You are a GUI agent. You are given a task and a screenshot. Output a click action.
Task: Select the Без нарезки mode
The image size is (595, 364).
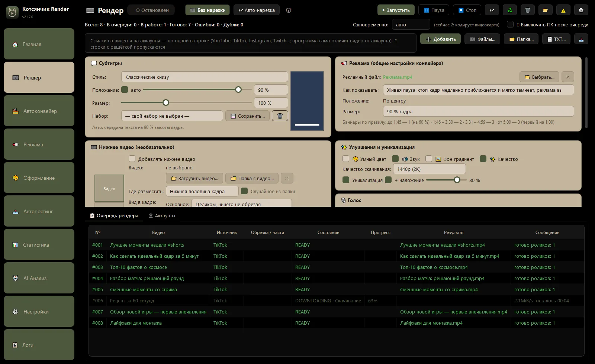[x=208, y=10]
